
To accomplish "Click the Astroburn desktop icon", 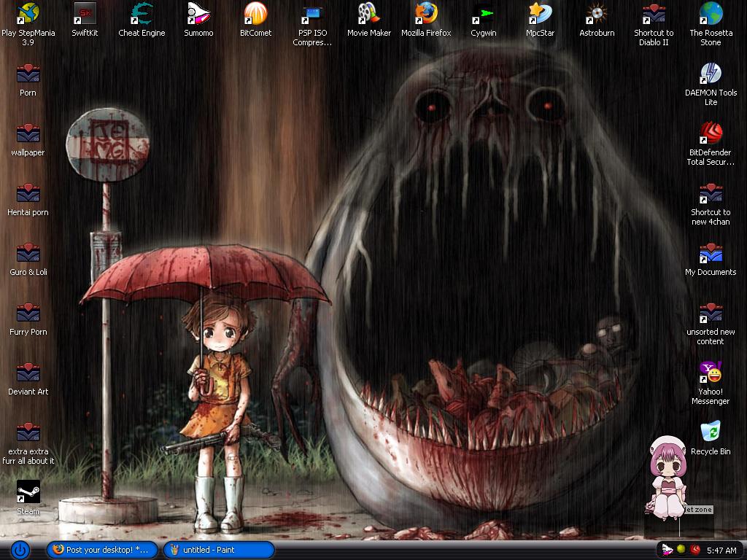I will 597,14.
